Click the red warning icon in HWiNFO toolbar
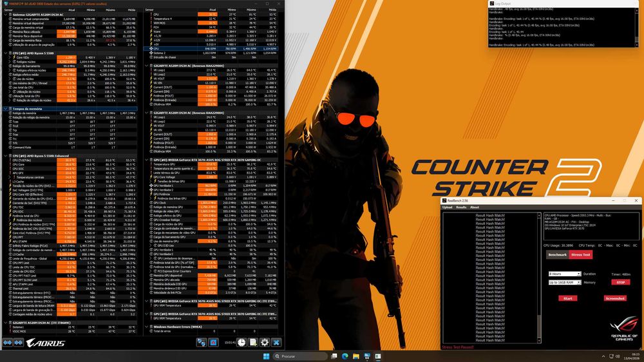This screenshot has width=644, height=362. pos(213,342)
